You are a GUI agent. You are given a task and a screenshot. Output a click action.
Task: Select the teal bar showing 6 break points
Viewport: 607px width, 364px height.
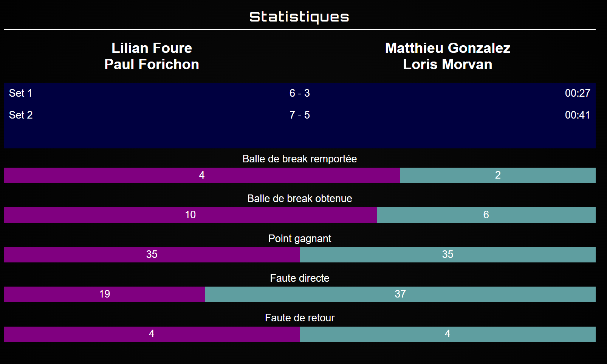tap(486, 215)
